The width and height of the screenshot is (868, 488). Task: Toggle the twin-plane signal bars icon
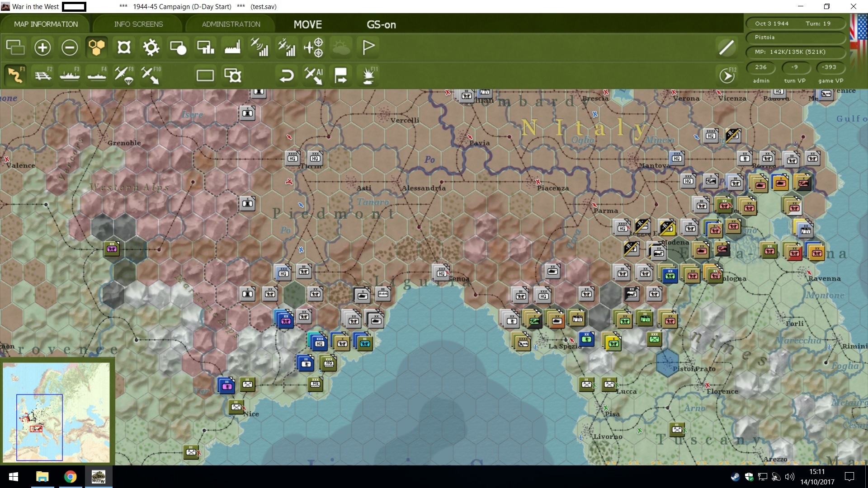click(x=287, y=47)
